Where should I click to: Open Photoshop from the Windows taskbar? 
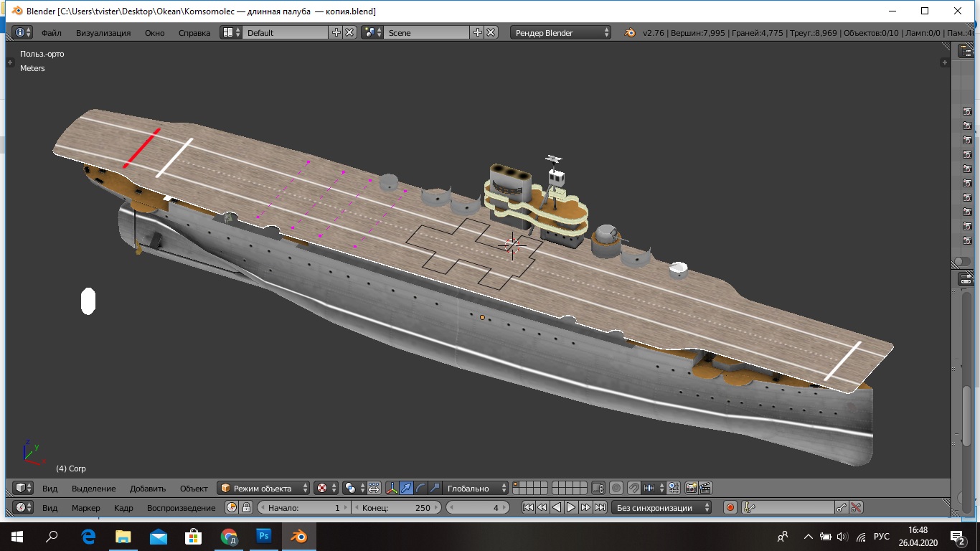pos(263,536)
